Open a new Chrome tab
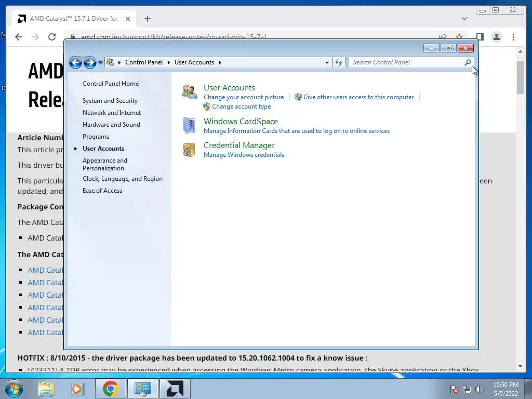This screenshot has height=399, width=532. click(147, 19)
